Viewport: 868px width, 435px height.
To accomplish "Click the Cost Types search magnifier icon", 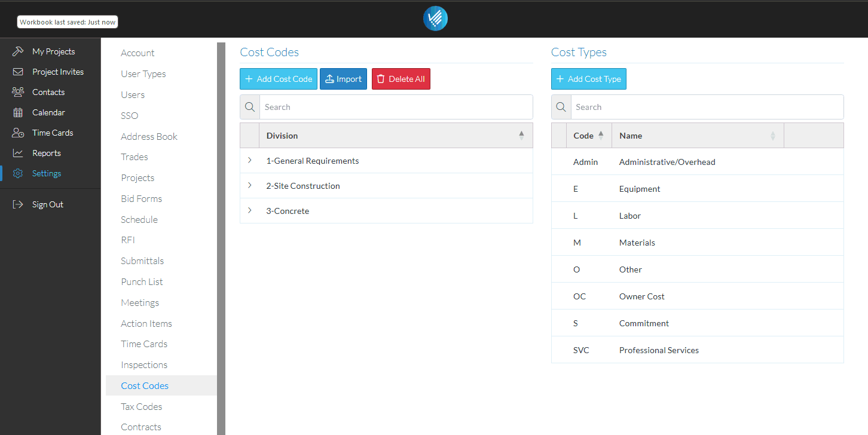I will pos(561,107).
